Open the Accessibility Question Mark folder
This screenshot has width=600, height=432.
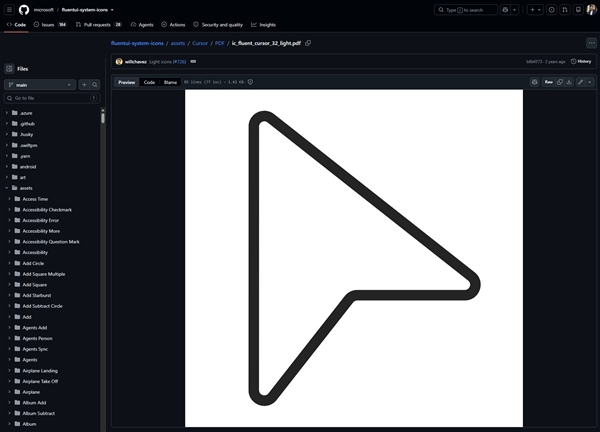click(x=51, y=242)
